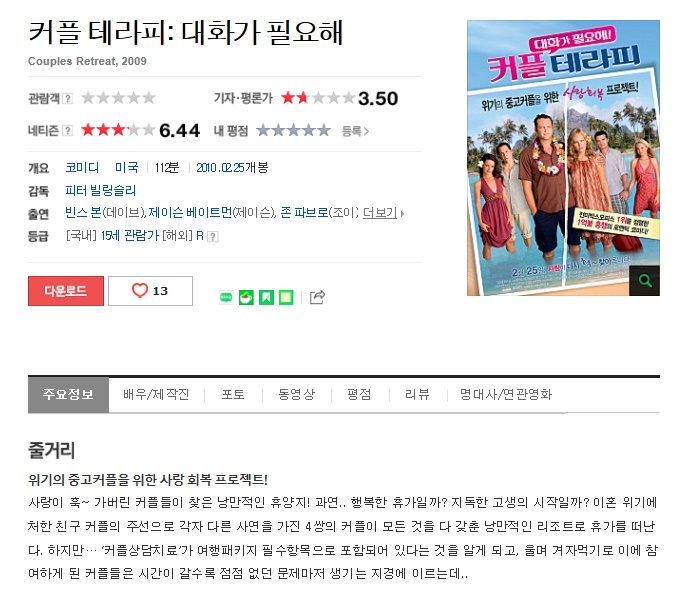Share to Naver blog icon

pos(226,297)
